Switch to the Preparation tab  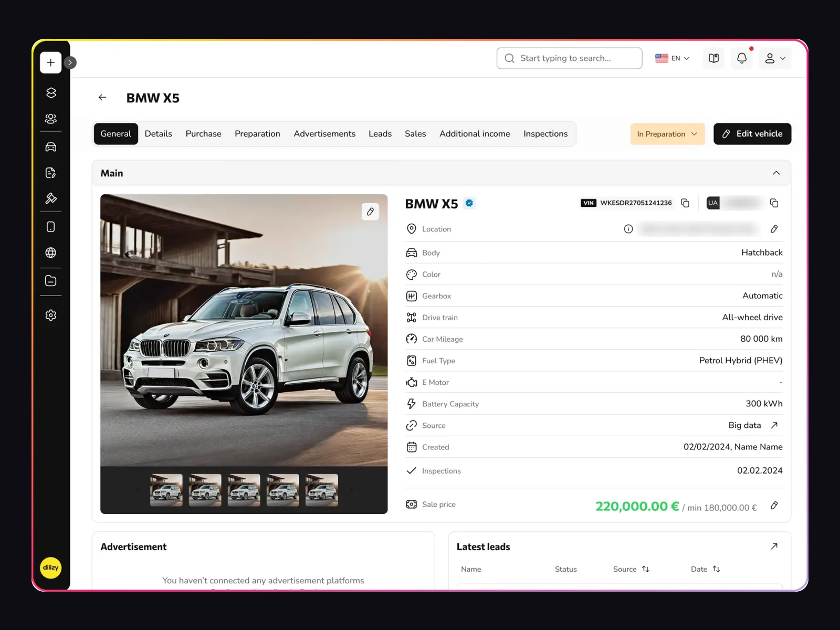coord(257,134)
